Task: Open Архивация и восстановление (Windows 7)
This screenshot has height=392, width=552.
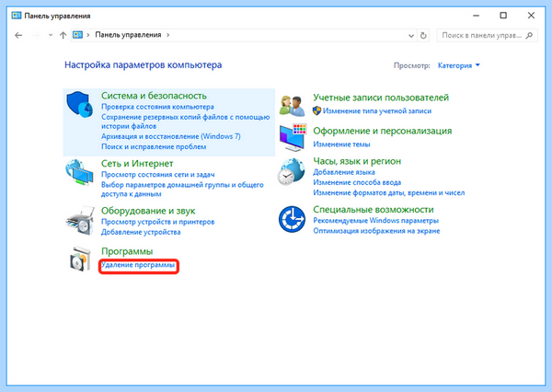Action: point(171,136)
